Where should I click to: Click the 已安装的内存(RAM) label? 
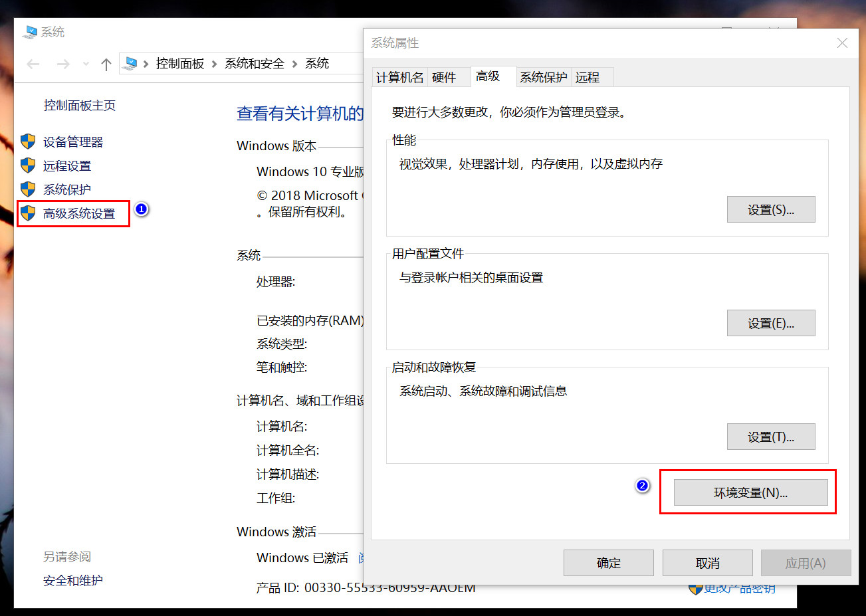coord(310,320)
